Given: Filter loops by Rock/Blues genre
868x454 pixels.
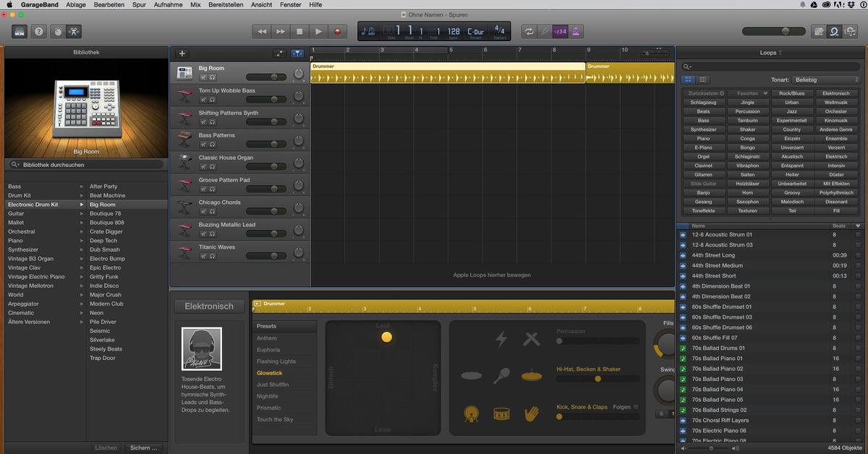Looking at the screenshot, I should pos(792,93).
